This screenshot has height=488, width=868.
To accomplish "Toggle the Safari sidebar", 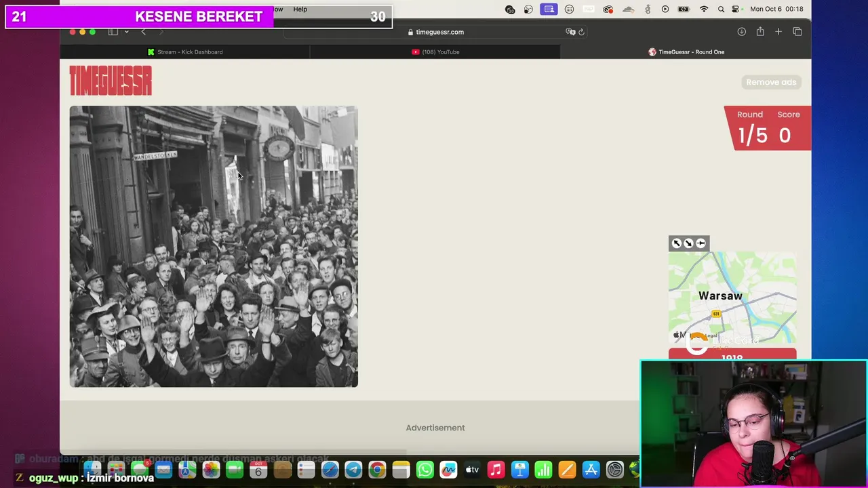I will tap(113, 32).
